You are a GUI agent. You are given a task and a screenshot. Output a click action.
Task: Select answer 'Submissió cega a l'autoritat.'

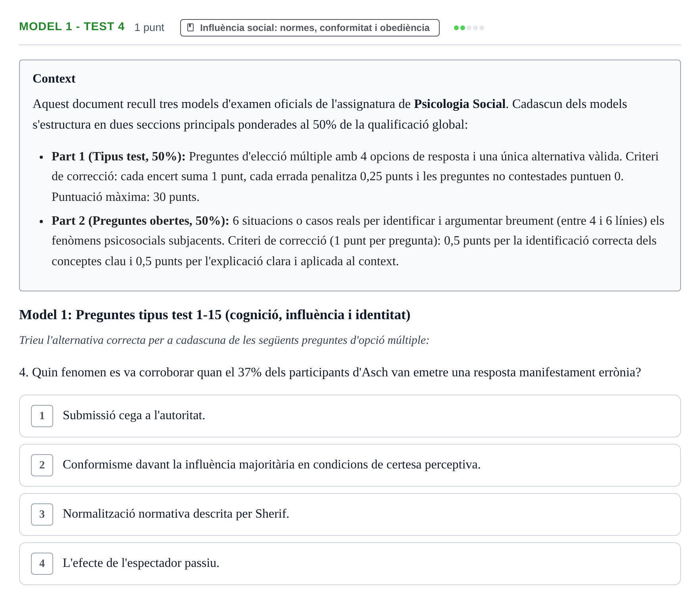(x=350, y=416)
